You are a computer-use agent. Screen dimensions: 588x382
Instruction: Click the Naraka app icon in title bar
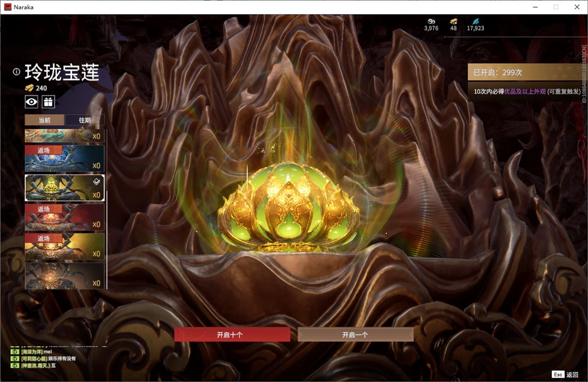(x=8, y=7)
